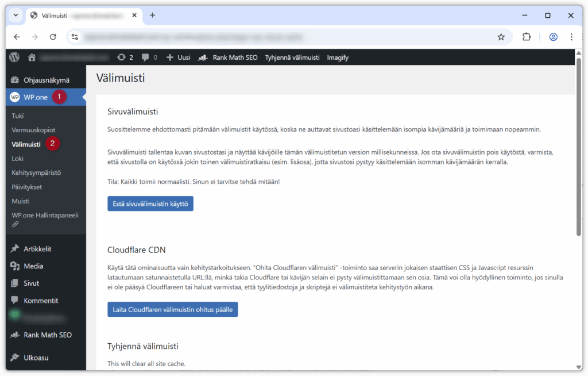Select Artikkelit in the sidebar menu
588x376 pixels.
pyautogui.click(x=37, y=249)
